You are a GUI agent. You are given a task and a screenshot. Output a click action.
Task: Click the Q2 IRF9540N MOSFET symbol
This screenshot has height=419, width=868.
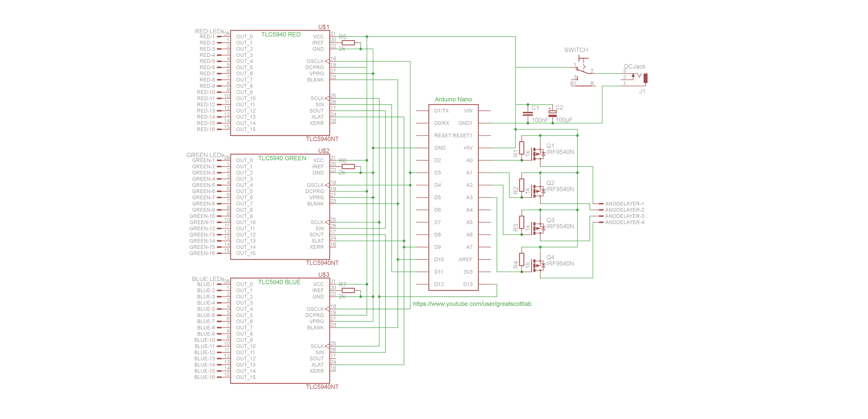(x=538, y=191)
